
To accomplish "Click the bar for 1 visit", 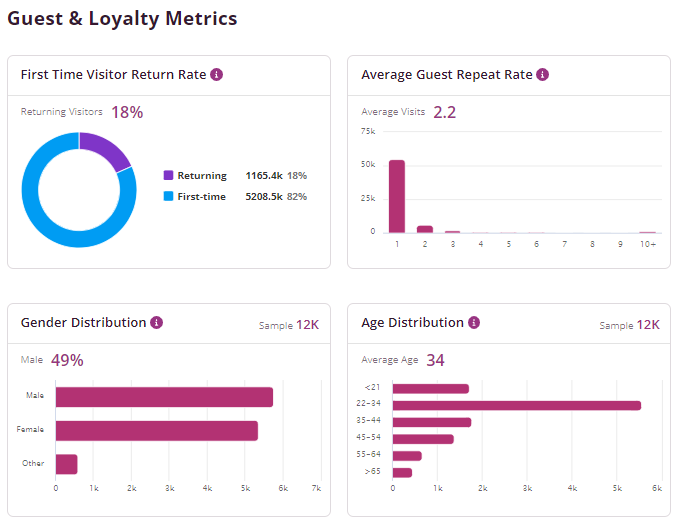I will click(397, 196).
